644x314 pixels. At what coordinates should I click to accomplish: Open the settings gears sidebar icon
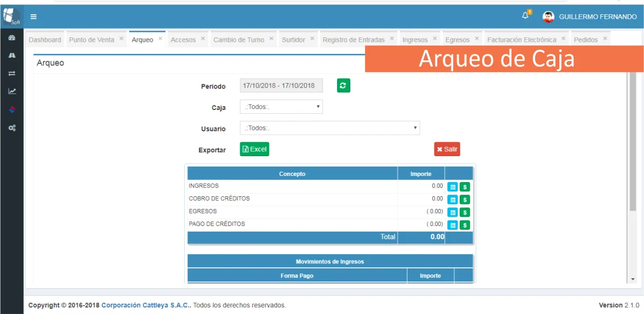12,128
